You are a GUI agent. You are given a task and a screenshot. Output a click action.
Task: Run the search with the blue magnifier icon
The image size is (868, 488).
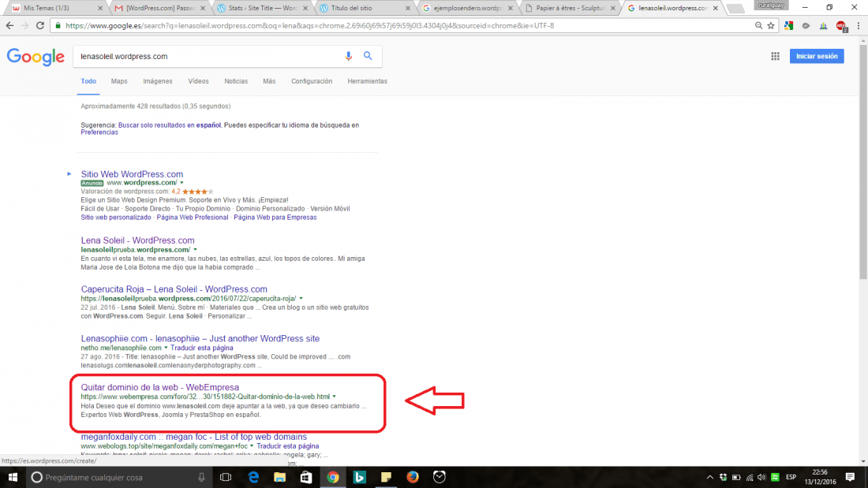coord(368,56)
